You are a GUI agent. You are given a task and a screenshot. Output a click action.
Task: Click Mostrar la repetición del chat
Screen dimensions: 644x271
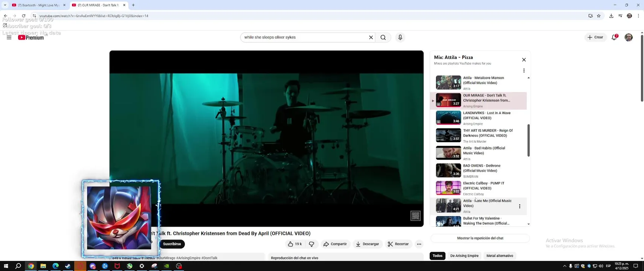pyautogui.click(x=480, y=238)
